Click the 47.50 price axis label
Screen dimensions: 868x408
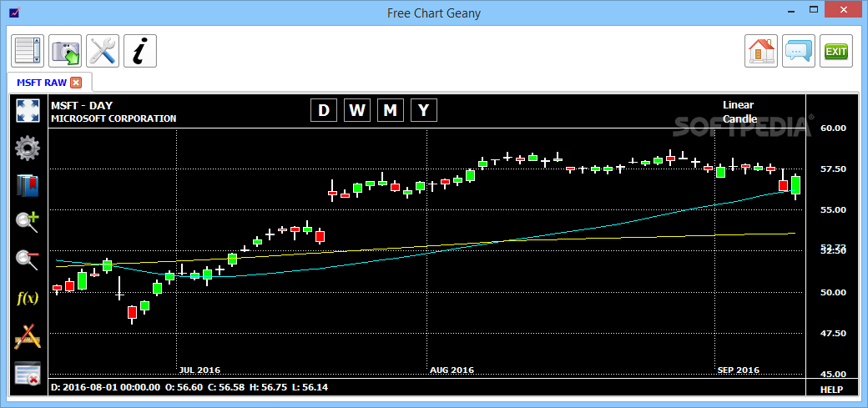point(833,333)
